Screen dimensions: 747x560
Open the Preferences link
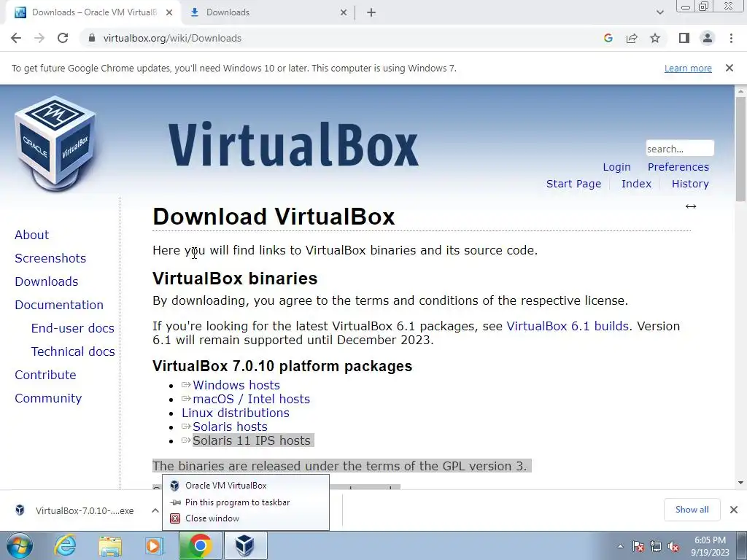pos(678,167)
